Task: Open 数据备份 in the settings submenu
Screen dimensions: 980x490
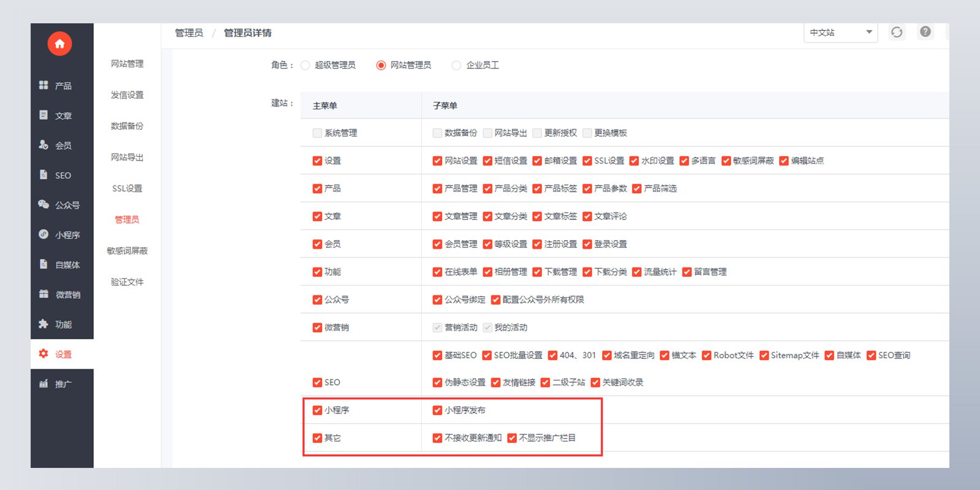Action: [127, 126]
